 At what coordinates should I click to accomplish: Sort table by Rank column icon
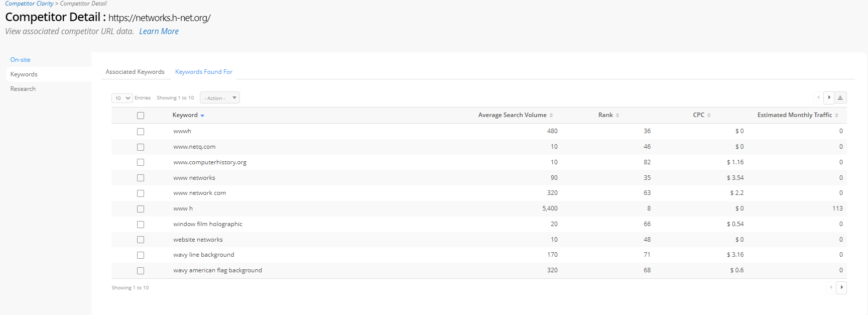617,115
